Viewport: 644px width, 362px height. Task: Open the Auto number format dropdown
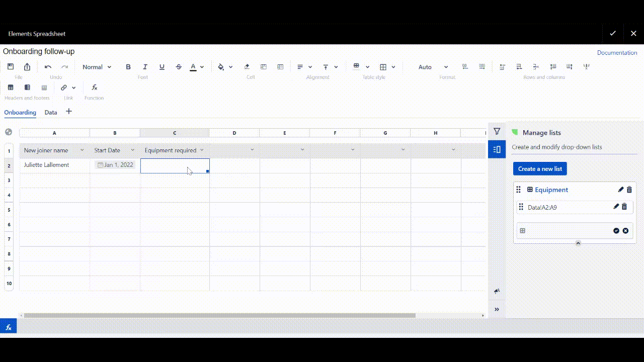pyautogui.click(x=433, y=67)
